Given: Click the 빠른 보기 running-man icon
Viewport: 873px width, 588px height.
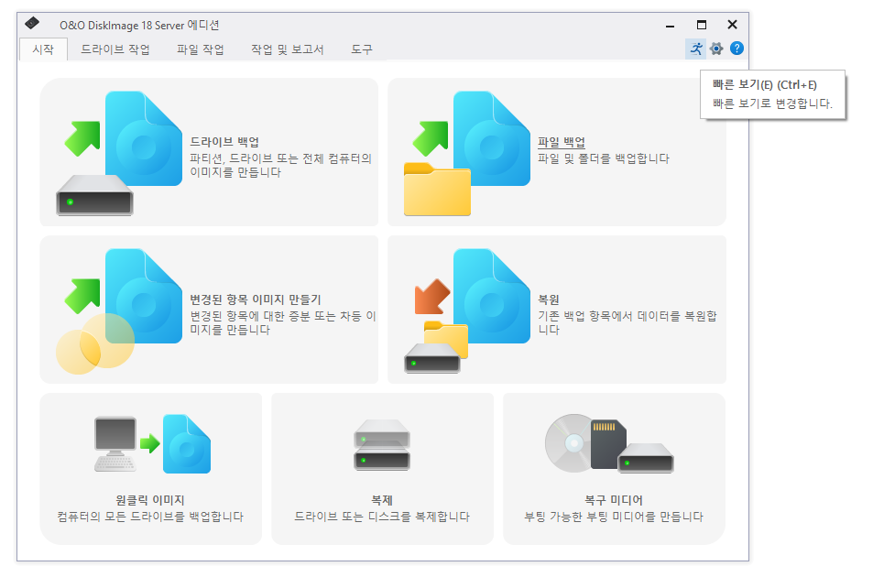Looking at the screenshot, I should 696,49.
